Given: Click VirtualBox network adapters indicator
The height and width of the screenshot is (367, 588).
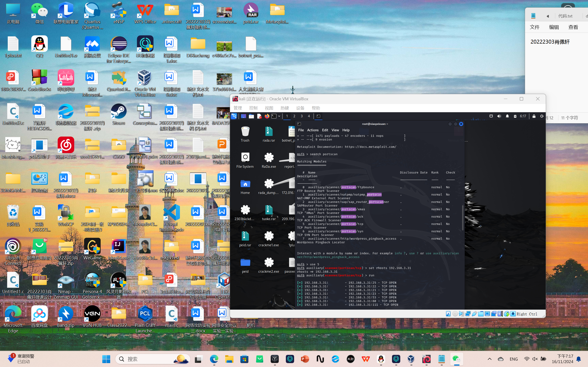Looking at the screenshot, I should 468,314.
